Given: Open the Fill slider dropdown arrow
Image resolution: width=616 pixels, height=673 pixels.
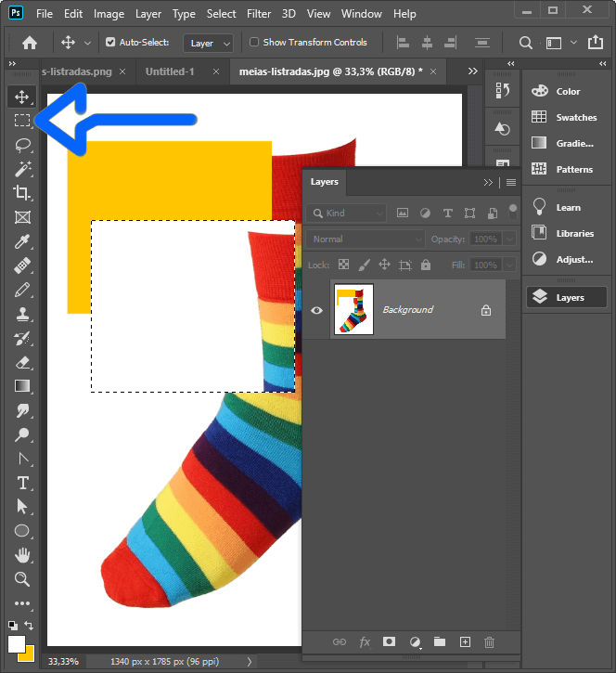Looking at the screenshot, I should (509, 265).
